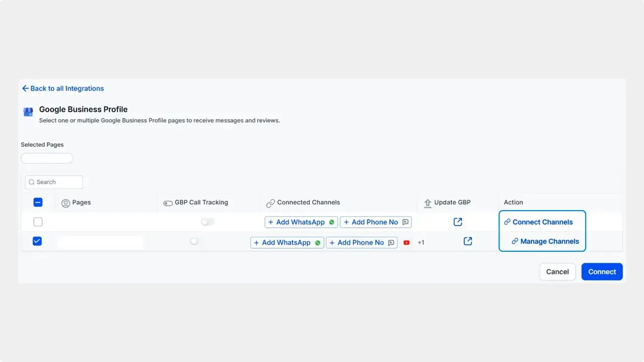Expand the +1 hidden channels badge
The width and height of the screenshot is (644, 362).
click(421, 242)
